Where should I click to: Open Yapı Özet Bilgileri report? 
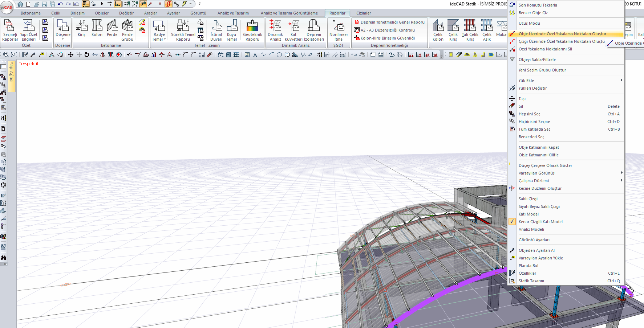pos(29,30)
